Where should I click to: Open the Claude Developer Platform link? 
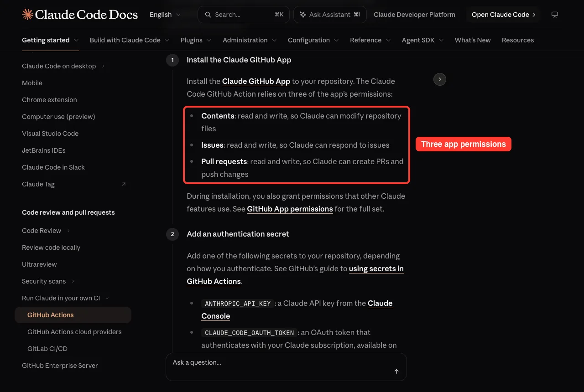point(414,15)
